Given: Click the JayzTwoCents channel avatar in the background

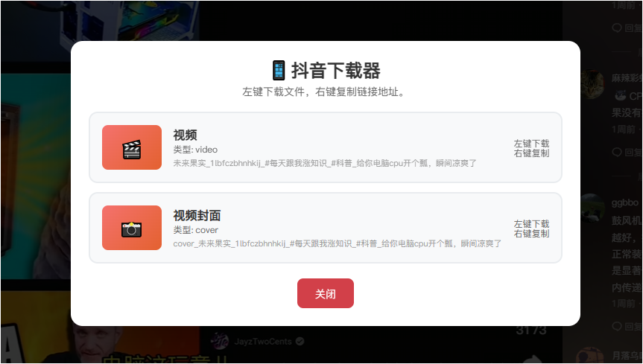Looking at the screenshot, I should [x=219, y=341].
